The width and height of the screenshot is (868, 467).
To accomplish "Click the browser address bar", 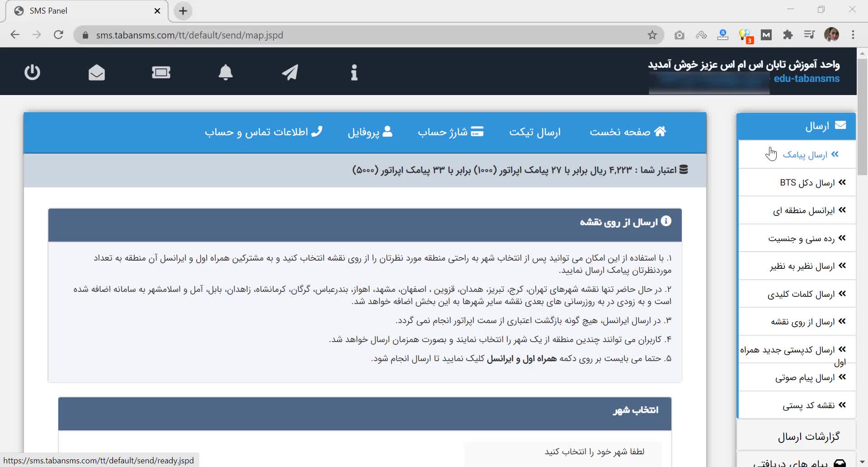I will tap(362, 35).
